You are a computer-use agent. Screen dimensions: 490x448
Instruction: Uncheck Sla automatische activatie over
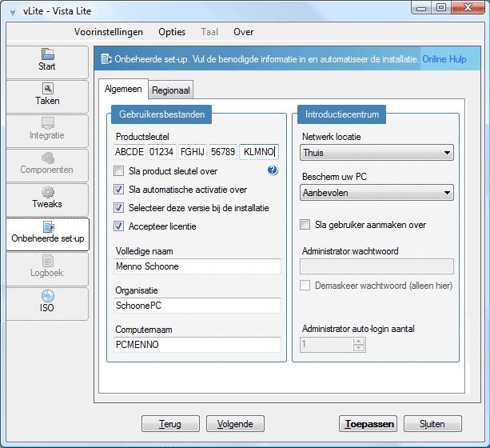point(118,190)
